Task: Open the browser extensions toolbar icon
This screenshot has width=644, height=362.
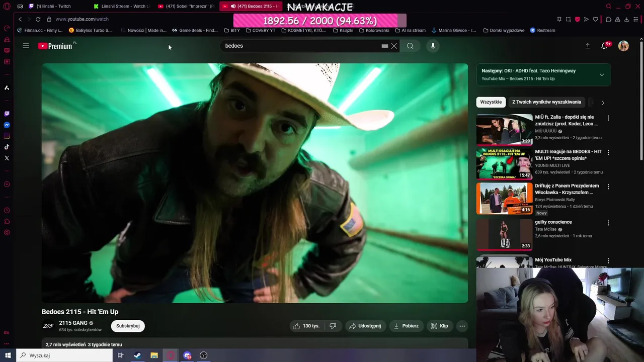Action: point(608,19)
